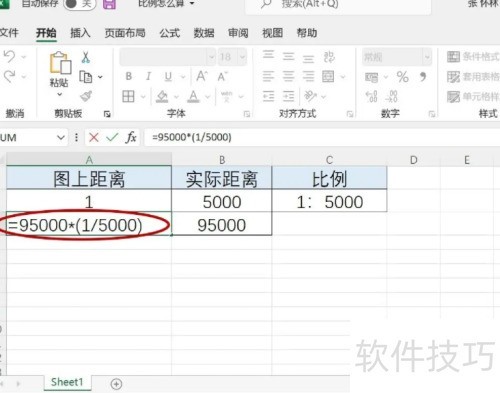Apply percent style with % icon
Screen dimensions: 500x393
(402, 77)
